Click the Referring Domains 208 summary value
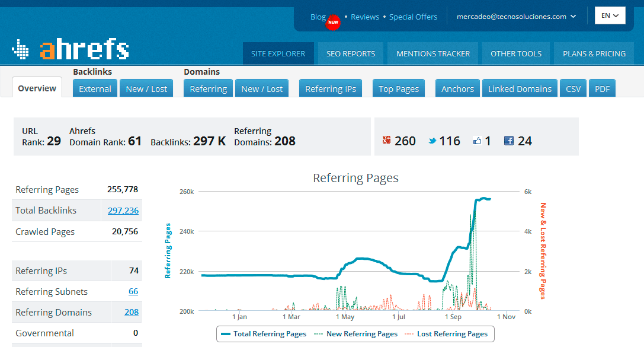 285,141
